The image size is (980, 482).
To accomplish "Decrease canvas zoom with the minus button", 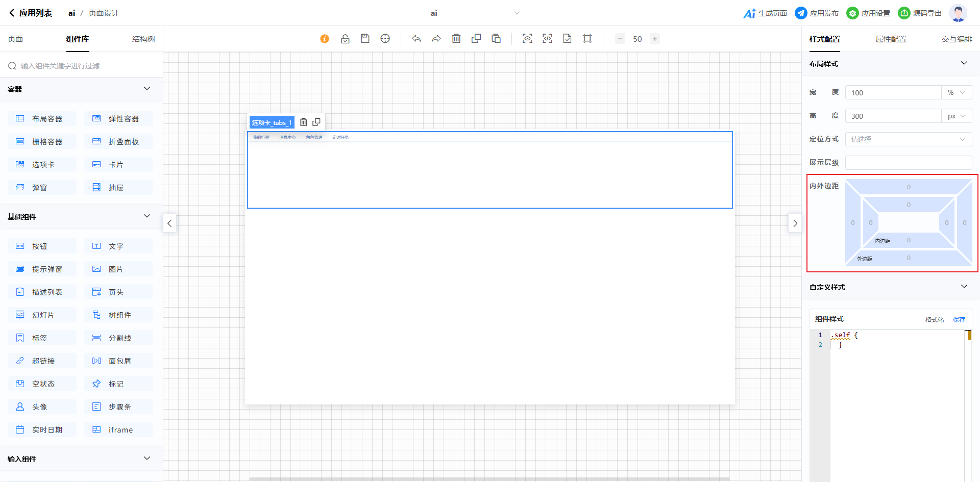I will pyautogui.click(x=620, y=39).
